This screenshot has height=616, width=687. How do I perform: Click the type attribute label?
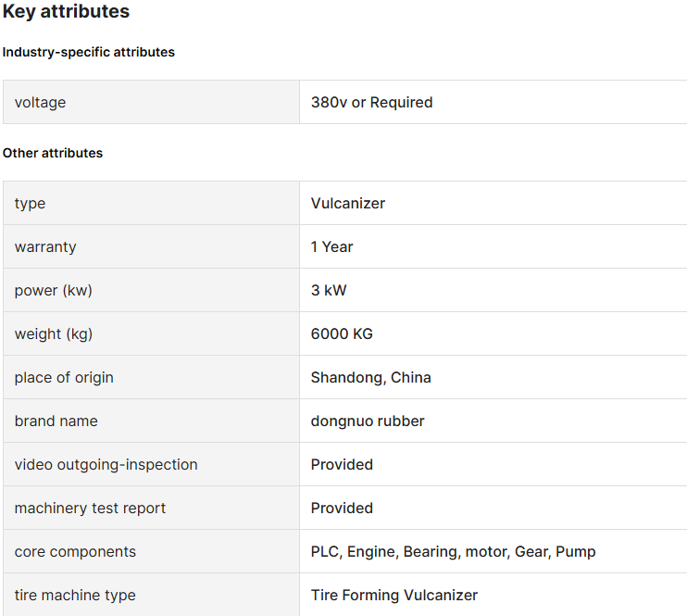point(30,204)
